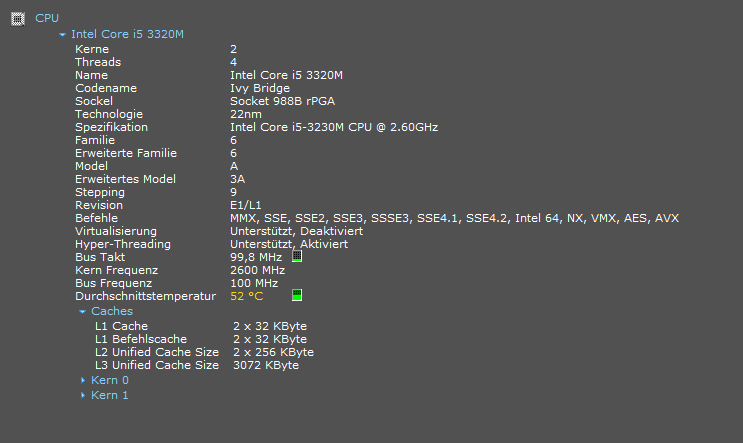Expand the Kern 1 node
The width and height of the screenshot is (743, 443).
point(83,395)
